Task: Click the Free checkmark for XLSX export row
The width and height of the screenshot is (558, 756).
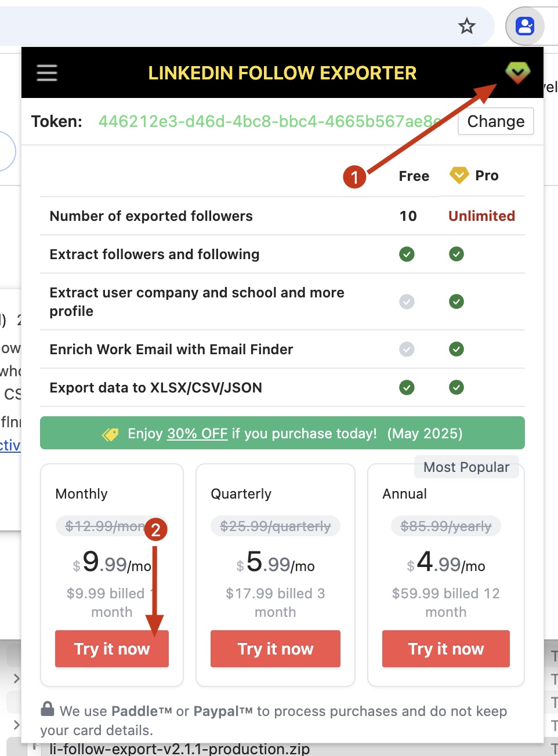Action: pyautogui.click(x=407, y=387)
